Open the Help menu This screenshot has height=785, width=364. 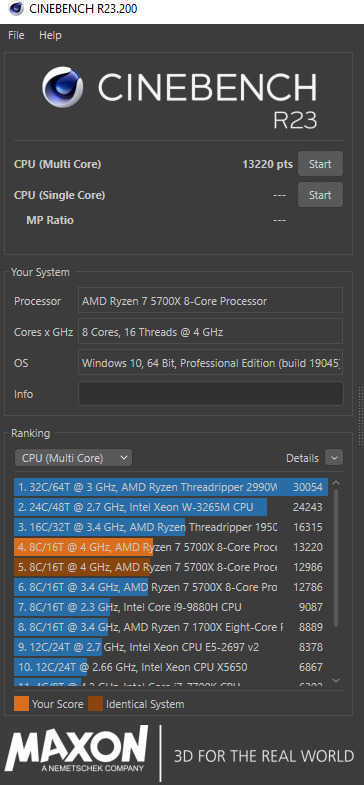click(x=50, y=35)
